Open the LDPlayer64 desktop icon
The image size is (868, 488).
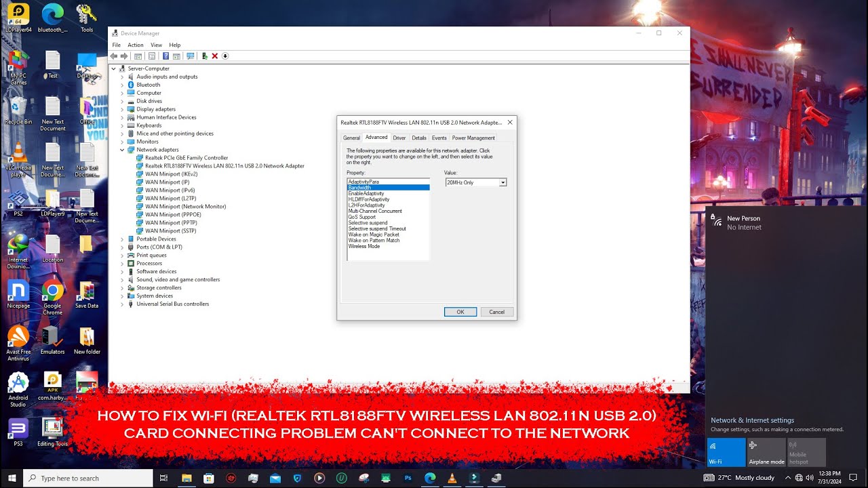click(18, 18)
